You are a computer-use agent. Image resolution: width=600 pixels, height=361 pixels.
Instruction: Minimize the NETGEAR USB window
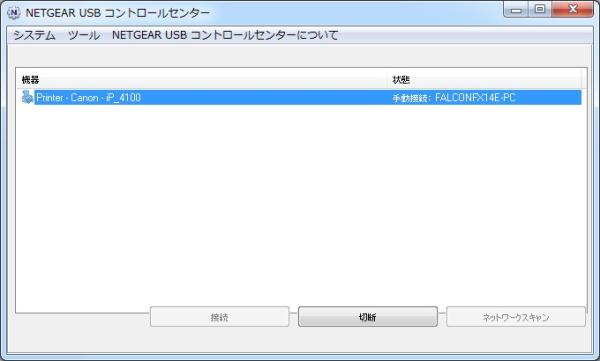516,10
